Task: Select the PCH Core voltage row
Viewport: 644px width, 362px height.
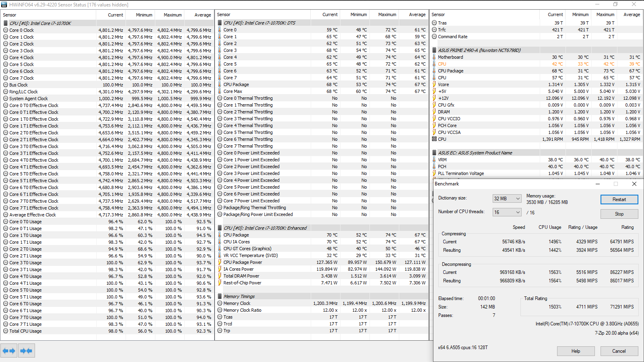Action: [537, 125]
